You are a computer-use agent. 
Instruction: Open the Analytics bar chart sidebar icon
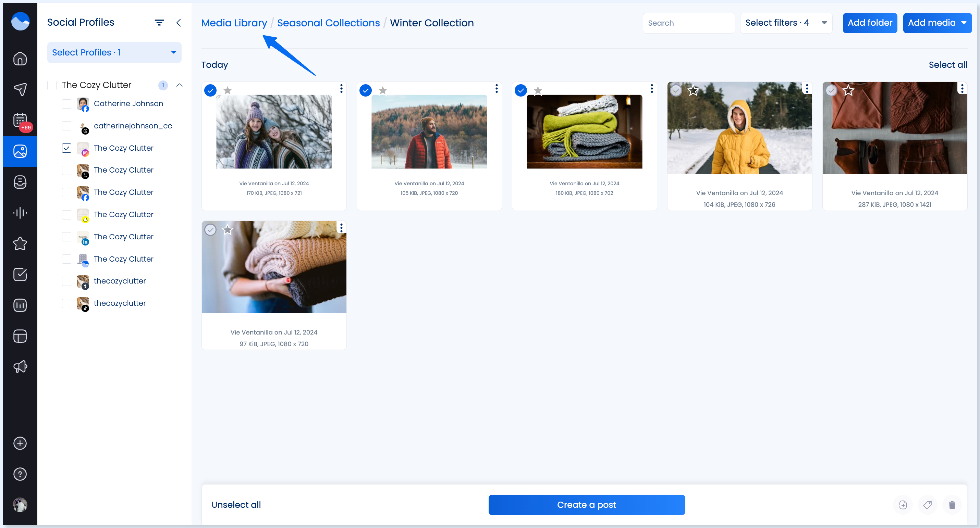pos(20,305)
